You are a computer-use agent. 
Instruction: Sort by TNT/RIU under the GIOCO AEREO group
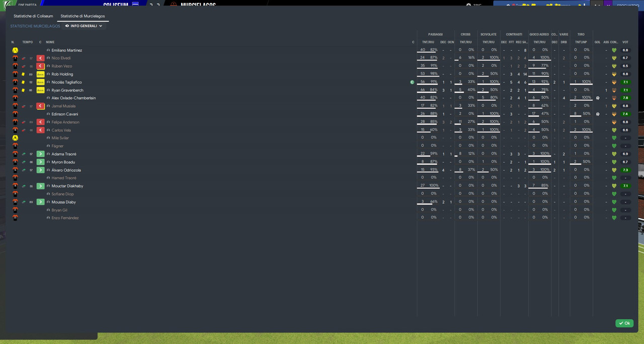coord(539,42)
